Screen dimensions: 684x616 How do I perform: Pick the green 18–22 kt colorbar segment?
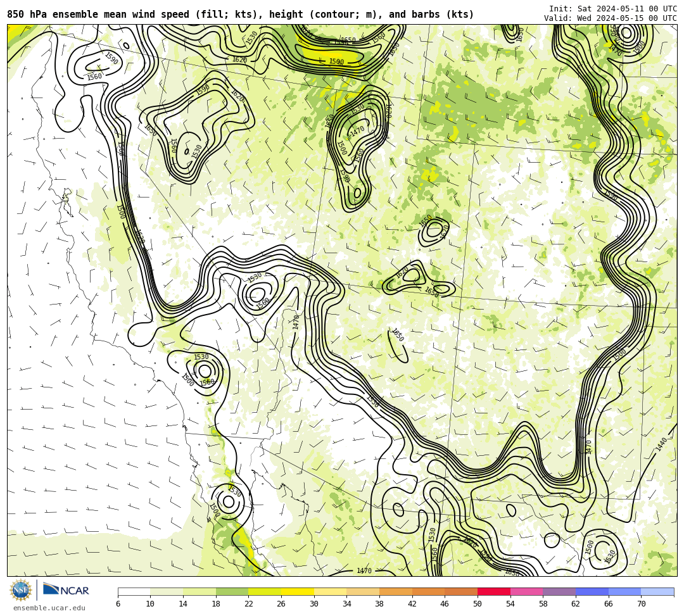[232, 591]
